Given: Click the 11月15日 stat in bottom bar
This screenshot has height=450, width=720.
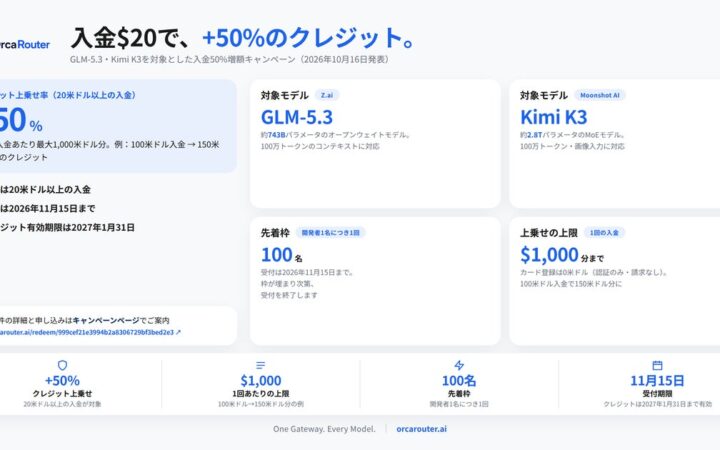Looking at the screenshot, I should 658,381.
